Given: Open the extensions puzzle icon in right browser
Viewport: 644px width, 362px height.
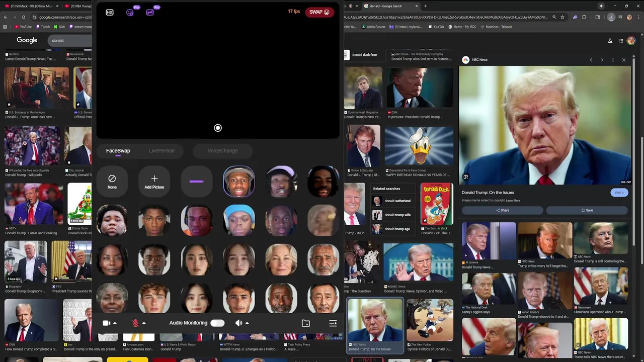Looking at the screenshot, I should point(584,17).
